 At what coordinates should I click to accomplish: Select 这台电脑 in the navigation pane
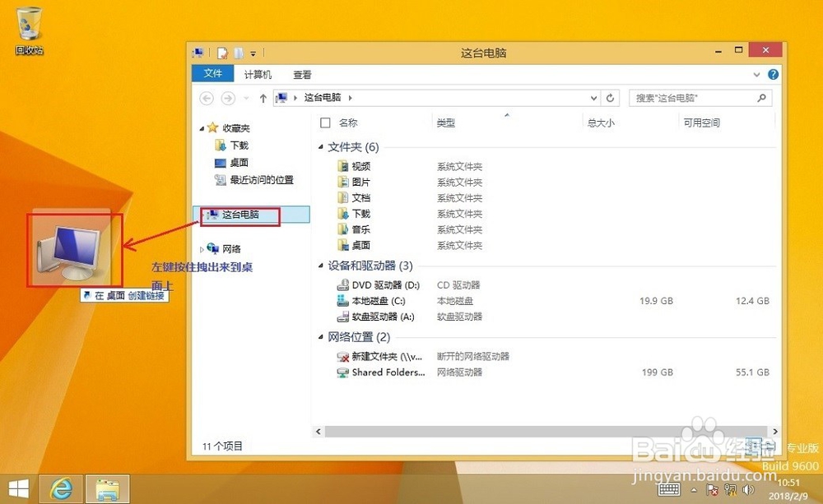click(x=239, y=215)
